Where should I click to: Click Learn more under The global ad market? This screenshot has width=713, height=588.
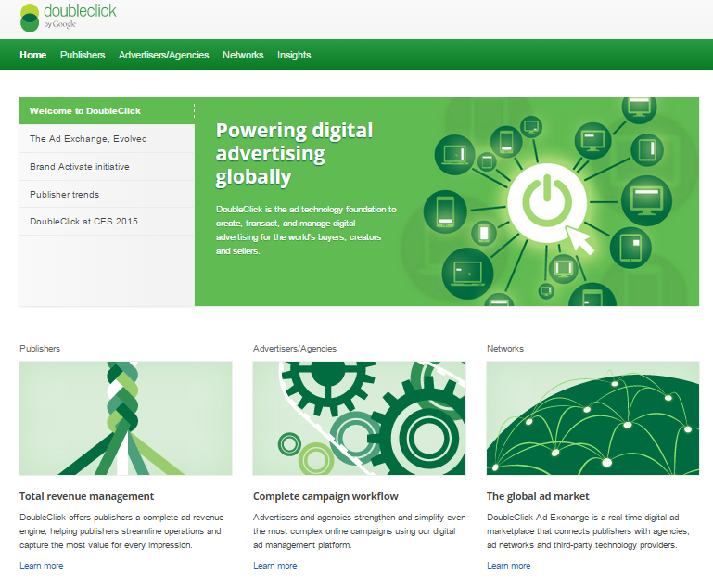click(509, 565)
